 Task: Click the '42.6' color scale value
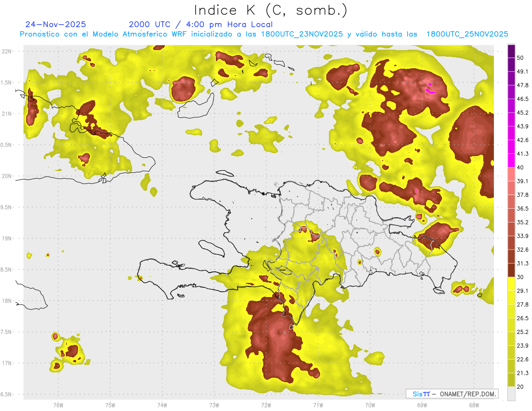[523, 140]
